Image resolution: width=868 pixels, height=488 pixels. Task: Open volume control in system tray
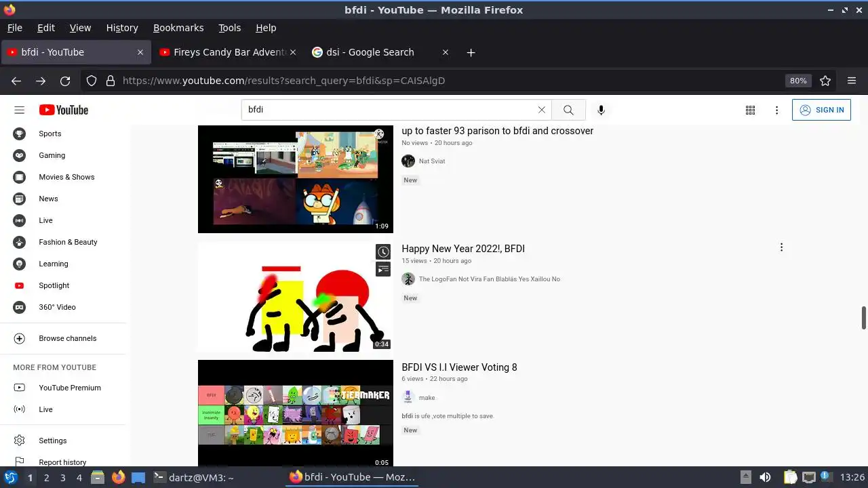pos(765,478)
